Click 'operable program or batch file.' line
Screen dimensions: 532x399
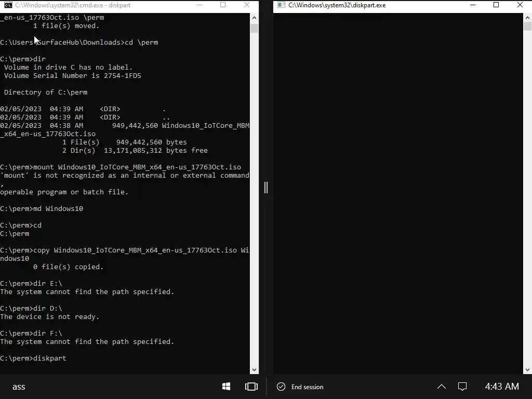click(64, 192)
